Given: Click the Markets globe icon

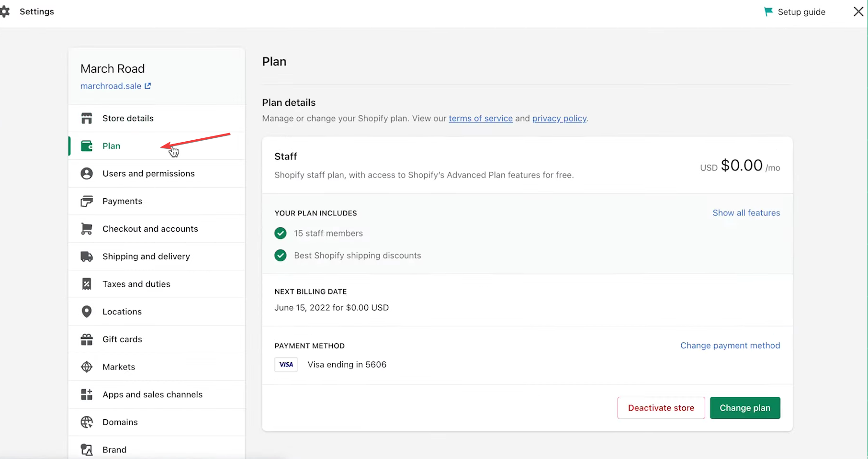Looking at the screenshot, I should 87,367.
